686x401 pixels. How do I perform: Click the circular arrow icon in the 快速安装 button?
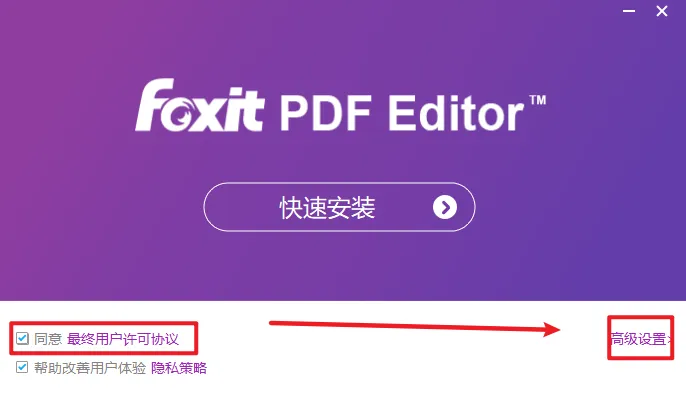445,207
